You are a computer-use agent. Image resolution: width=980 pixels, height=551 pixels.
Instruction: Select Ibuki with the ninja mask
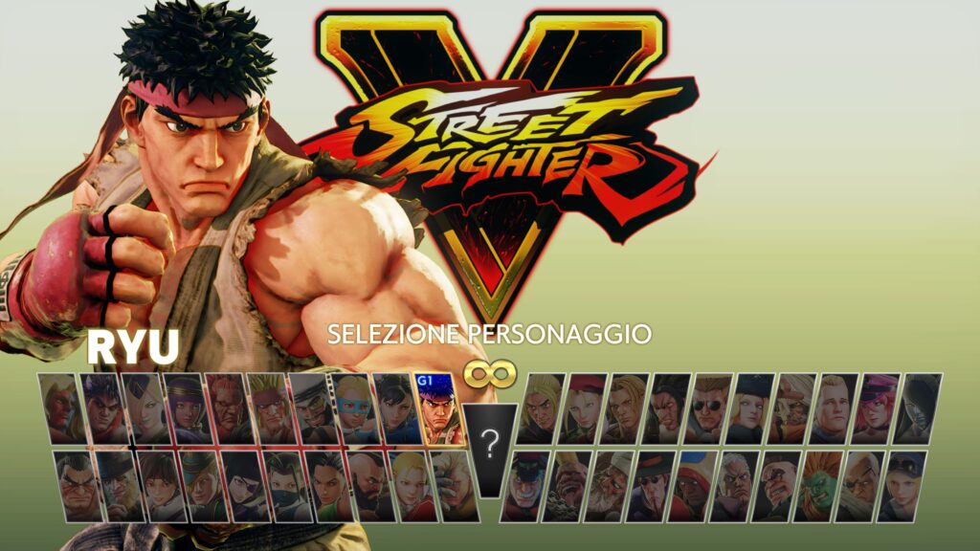point(287,487)
